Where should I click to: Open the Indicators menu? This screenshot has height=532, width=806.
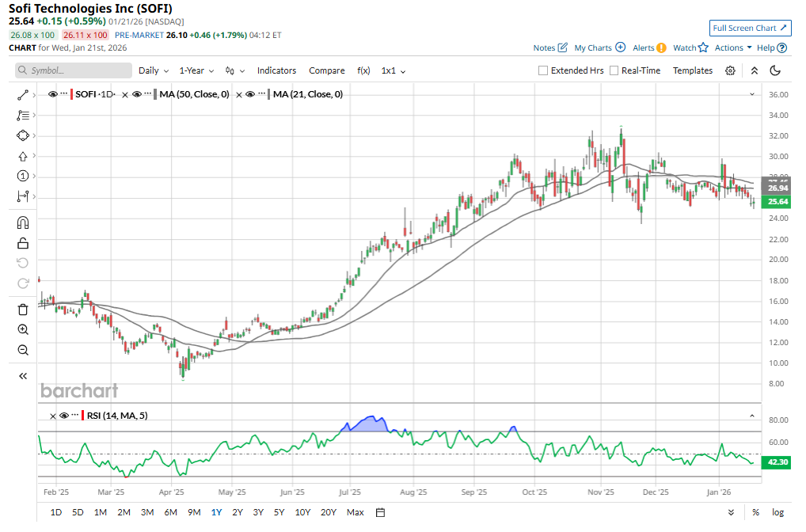point(276,70)
